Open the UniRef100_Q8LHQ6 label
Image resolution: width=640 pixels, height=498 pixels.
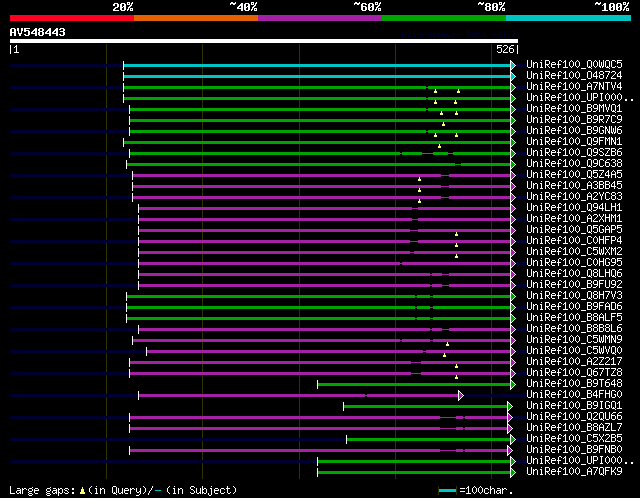pyautogui.click(x=574, y=274)
